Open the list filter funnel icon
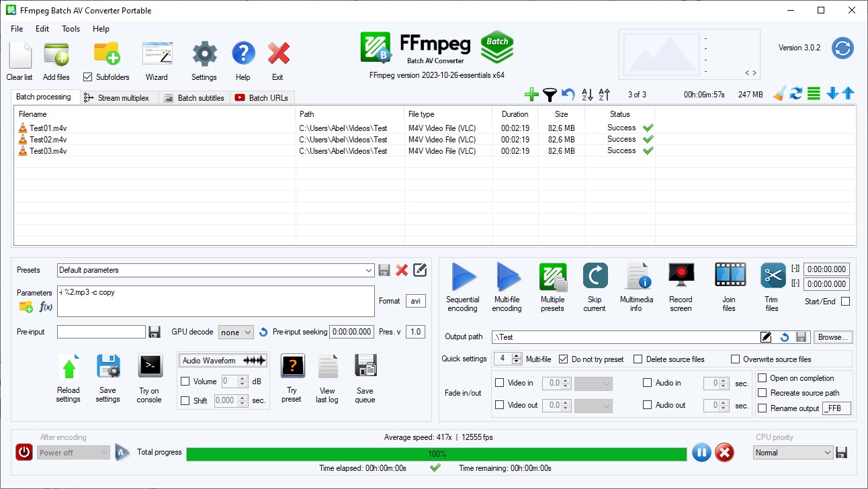This screenshot has height=489, width=868. (x=550, y=95)
